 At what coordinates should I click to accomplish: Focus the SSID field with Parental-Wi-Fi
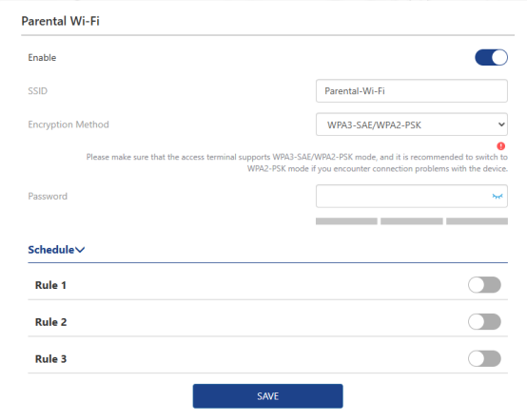pos(412,91)
